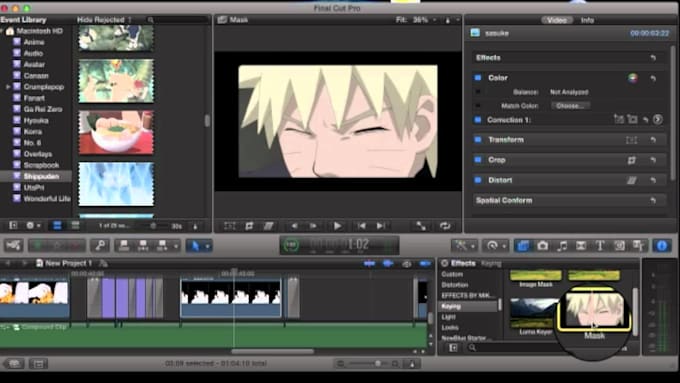
Task: Collapse the Macintosh HD disclosure triangle
Action: click(x=2, y=31)
